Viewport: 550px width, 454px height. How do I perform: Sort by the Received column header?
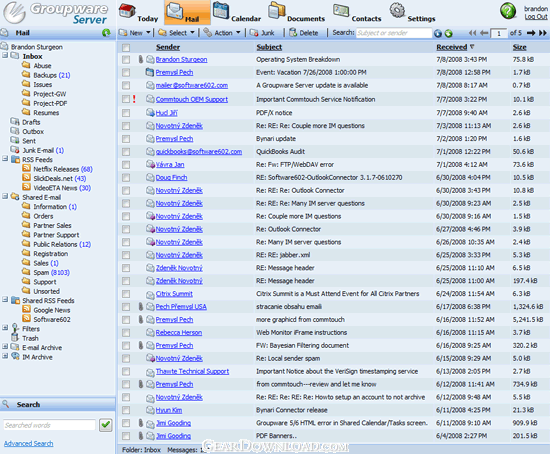point(452,47)
